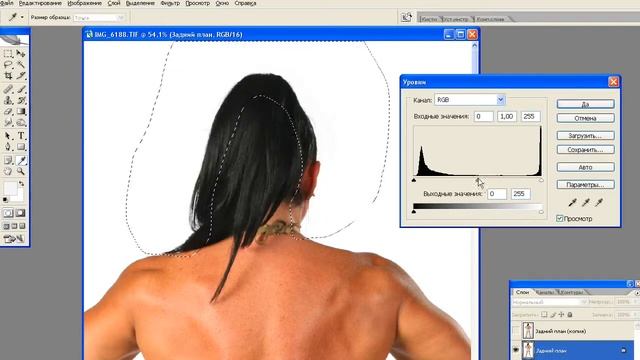640x360 pixels.
Task: Select the Clone Stamp tool
Action: point(8,100)
